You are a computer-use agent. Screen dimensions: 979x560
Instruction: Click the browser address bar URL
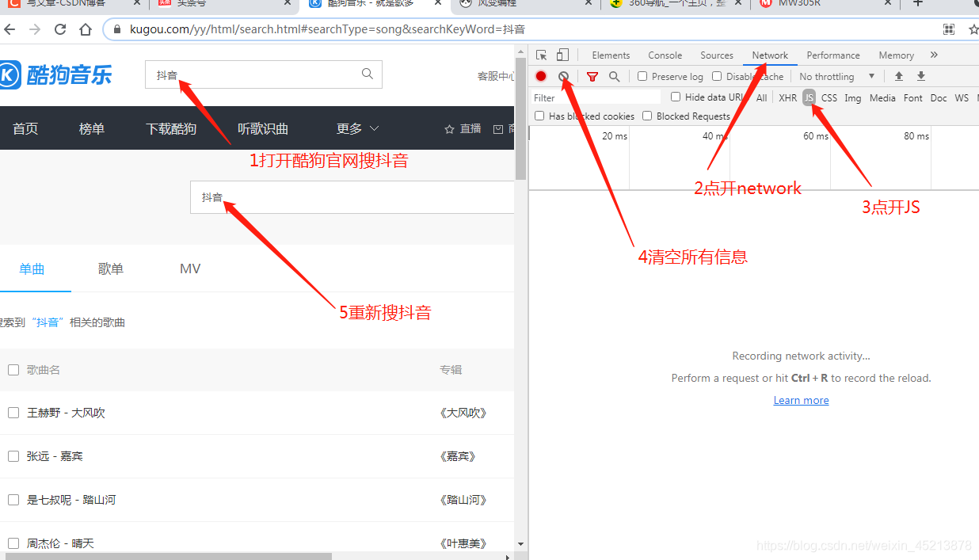[x=327, y=29]
